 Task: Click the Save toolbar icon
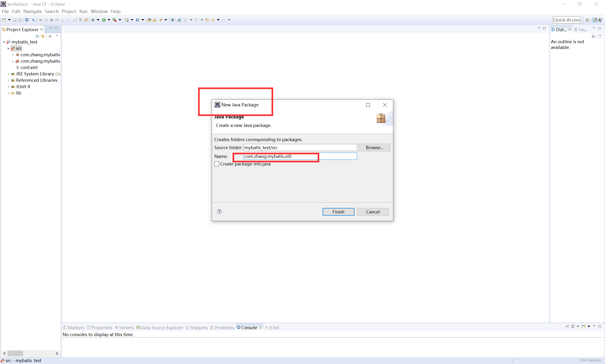click(x=15, y=20)
